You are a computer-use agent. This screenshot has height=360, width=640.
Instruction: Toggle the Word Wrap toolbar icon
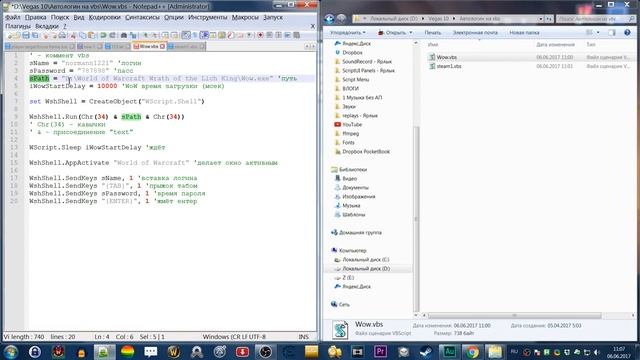pyautogui.click(x=186, y=36)
